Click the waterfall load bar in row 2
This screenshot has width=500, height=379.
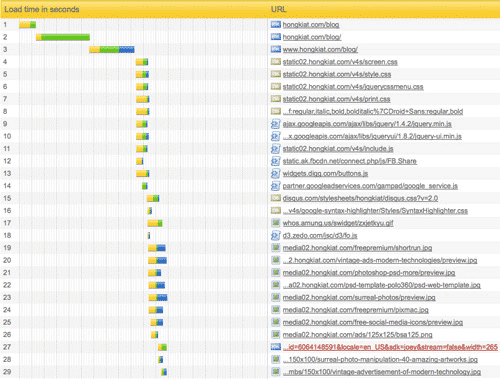click(x=63, y=37)
